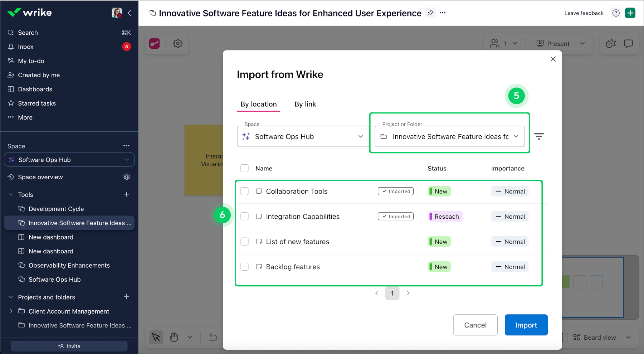The height and width of the screenshot is (354, 644).
Task: Add new project or folder
Action: click(126, 297)
